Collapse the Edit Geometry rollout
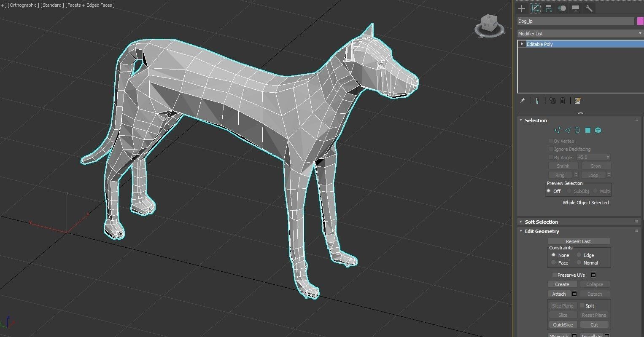 (521, 231)
